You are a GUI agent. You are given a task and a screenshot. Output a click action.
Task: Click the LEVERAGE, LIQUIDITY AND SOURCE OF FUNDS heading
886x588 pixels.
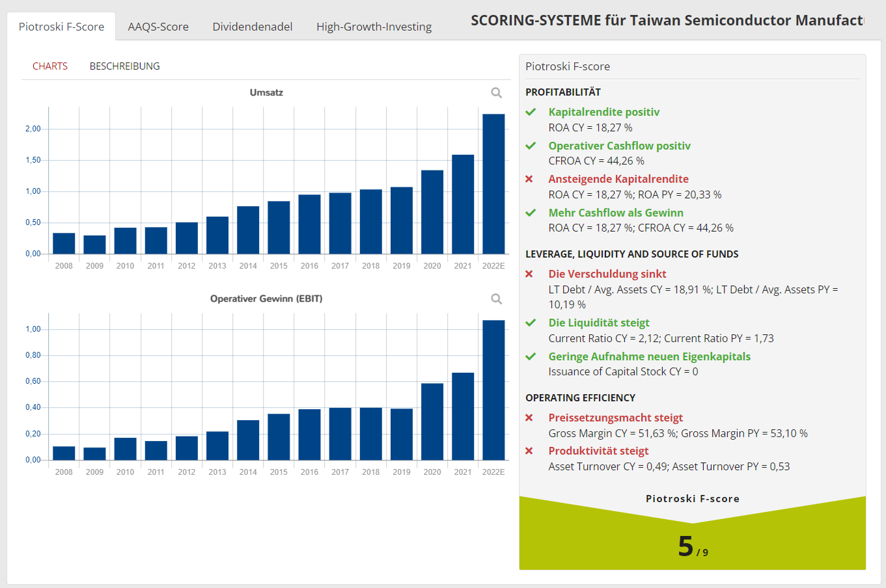coord(632,254)
